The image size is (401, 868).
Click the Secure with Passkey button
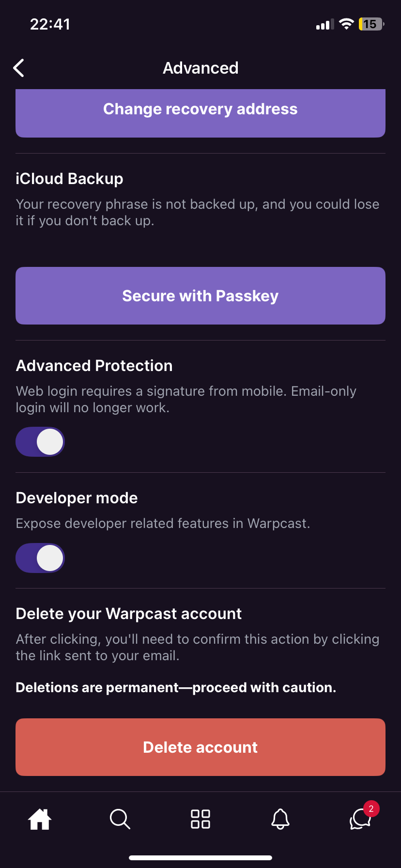click(x=200, y=295)
